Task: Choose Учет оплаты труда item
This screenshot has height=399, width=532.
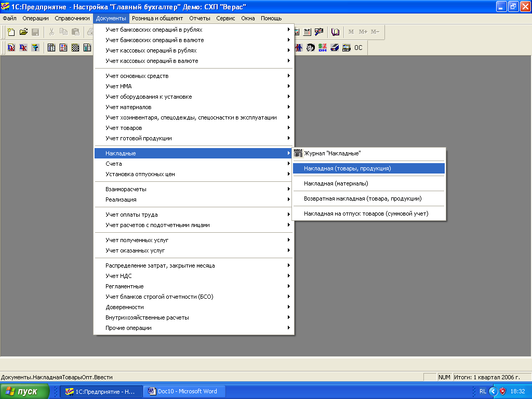Action: pos(193,215)
